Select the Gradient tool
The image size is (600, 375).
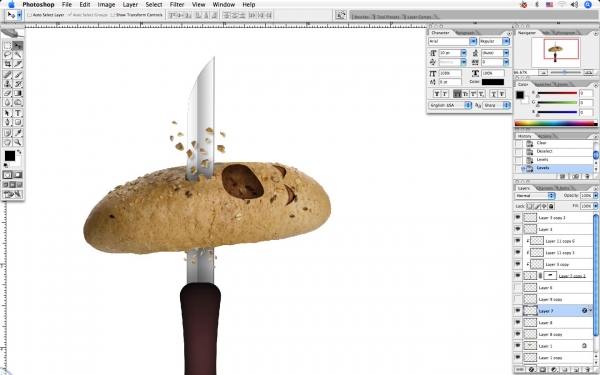(18, 93)
